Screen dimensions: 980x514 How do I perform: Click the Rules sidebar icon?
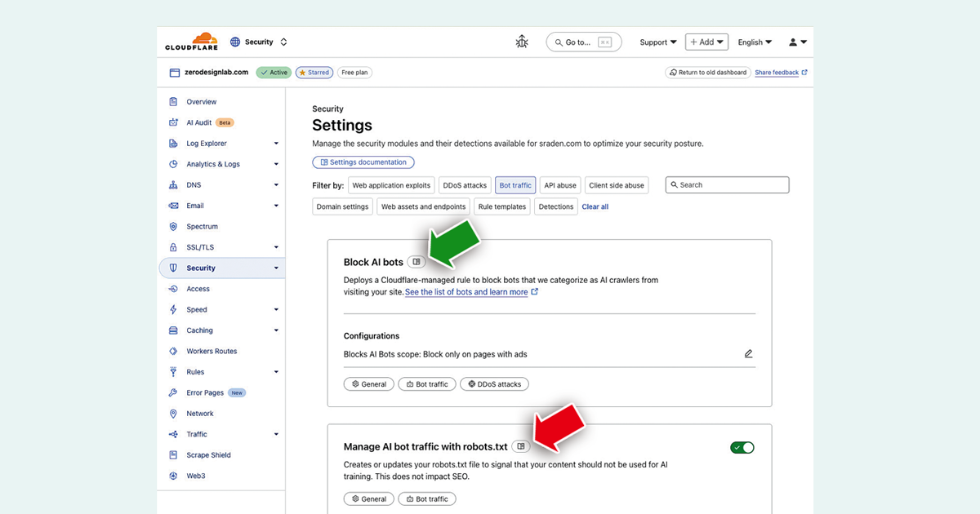[173, 372]
